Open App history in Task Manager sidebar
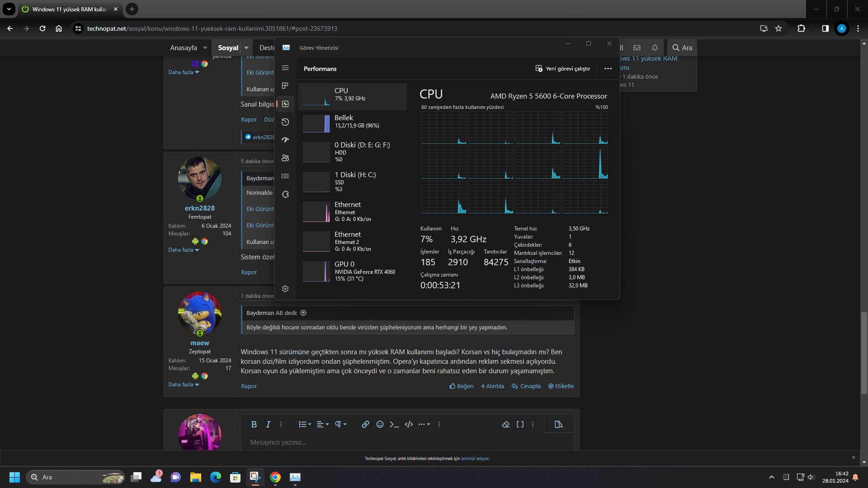This screenshot has height=488, width=868. [x=285, y=122]
